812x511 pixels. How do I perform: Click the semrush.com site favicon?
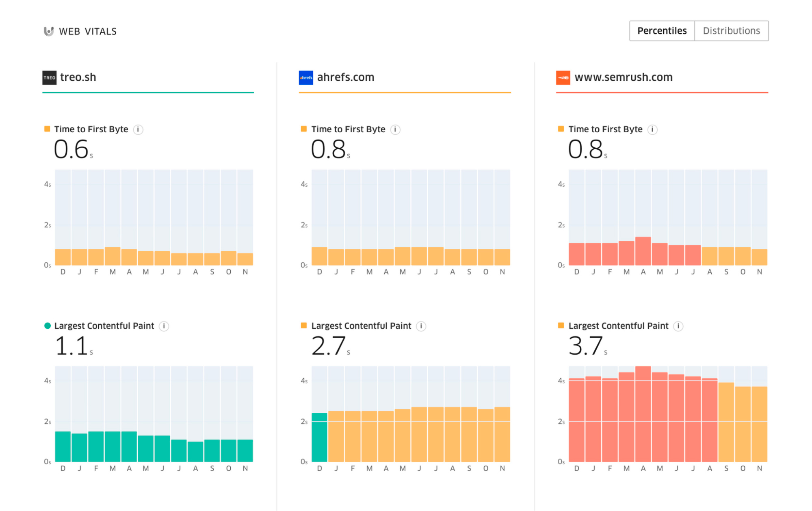pyautogui.click(x=563, y=78)
